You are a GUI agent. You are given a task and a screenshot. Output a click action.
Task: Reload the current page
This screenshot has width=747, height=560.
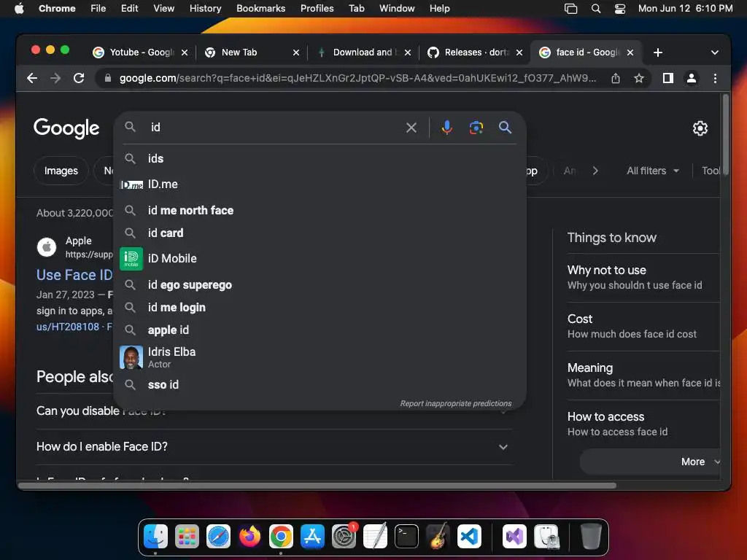(79, 78)
